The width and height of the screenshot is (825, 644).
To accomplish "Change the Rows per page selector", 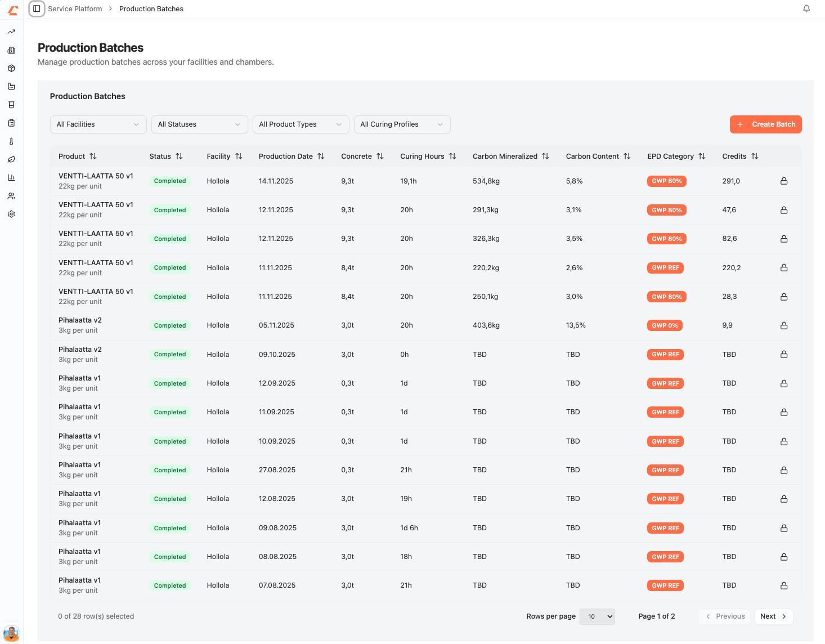I will 597,616.
